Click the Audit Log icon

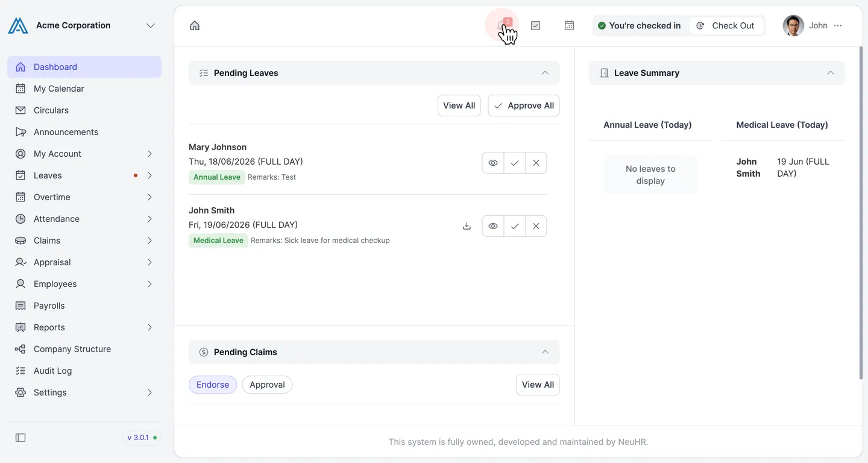[x=20, y=371]
